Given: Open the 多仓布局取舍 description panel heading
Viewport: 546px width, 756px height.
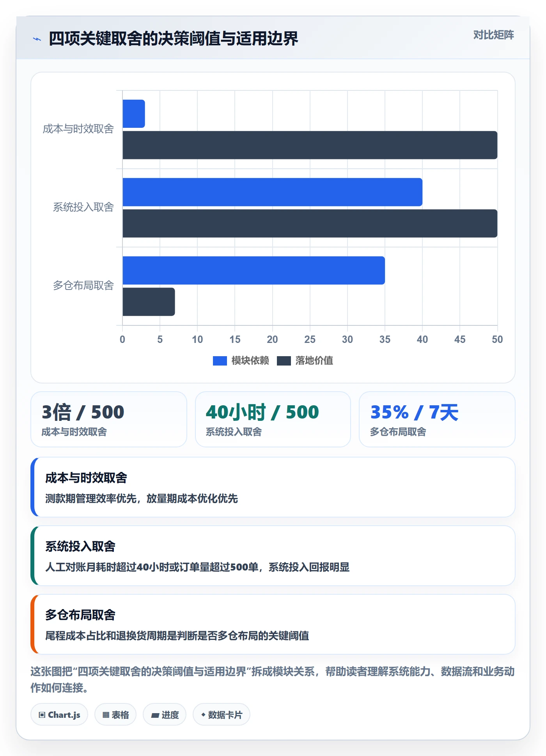Looking at the screenshot, I should (80, 615).
